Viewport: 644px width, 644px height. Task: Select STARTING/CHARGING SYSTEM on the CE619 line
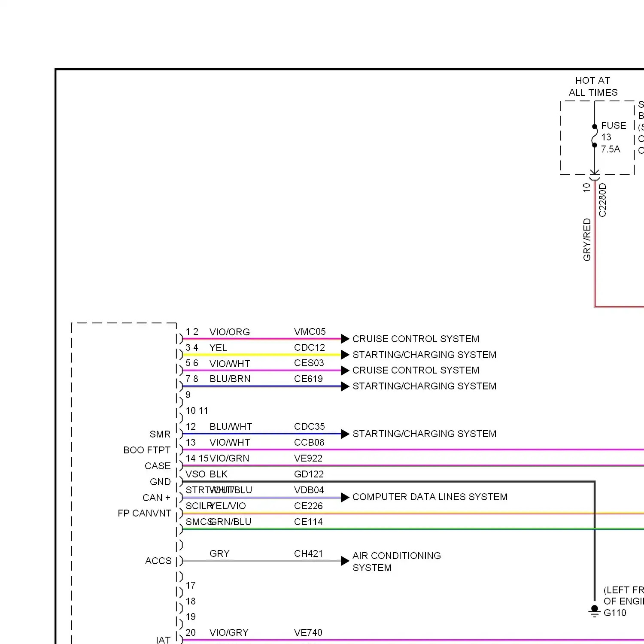[x=424, y=386]
